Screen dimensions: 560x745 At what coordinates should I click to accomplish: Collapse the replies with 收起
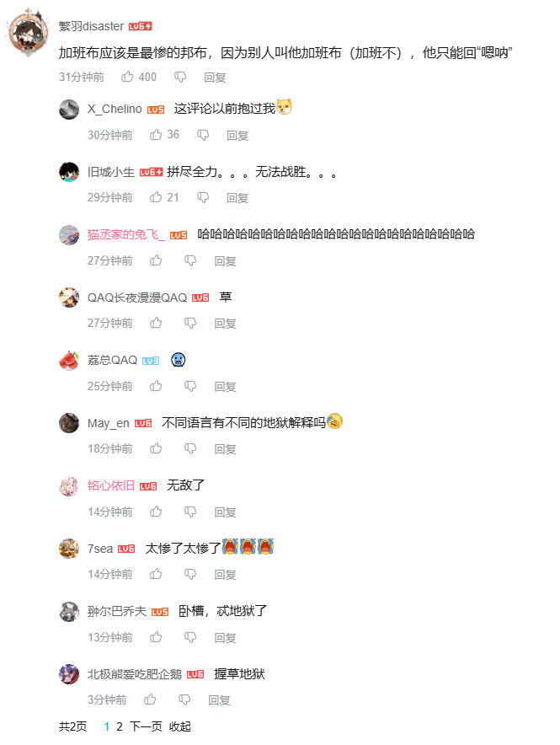pyautogui.click(x=180, y=726)
